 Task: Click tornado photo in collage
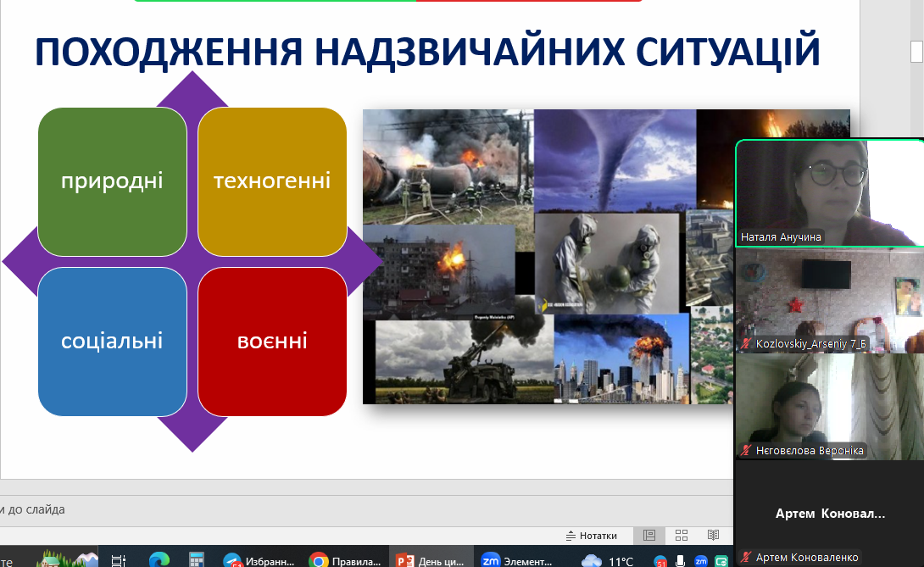tap(615, 160)
